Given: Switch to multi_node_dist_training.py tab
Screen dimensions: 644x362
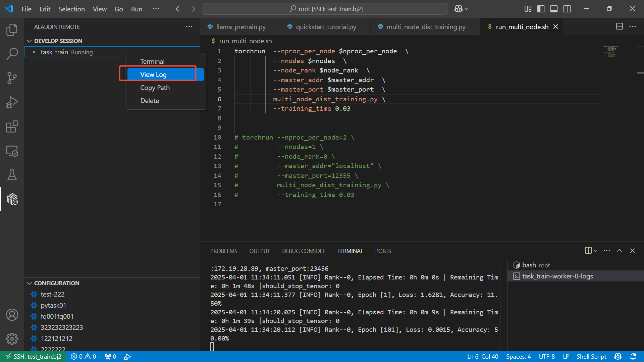Looking at the screenshot, I should [x=425, y=27].
